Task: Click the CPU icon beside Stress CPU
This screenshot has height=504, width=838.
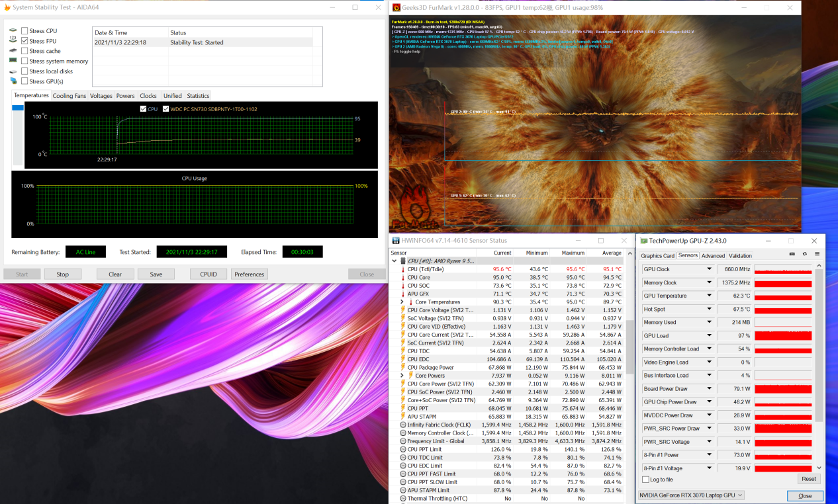Action: tap(13, 31)
